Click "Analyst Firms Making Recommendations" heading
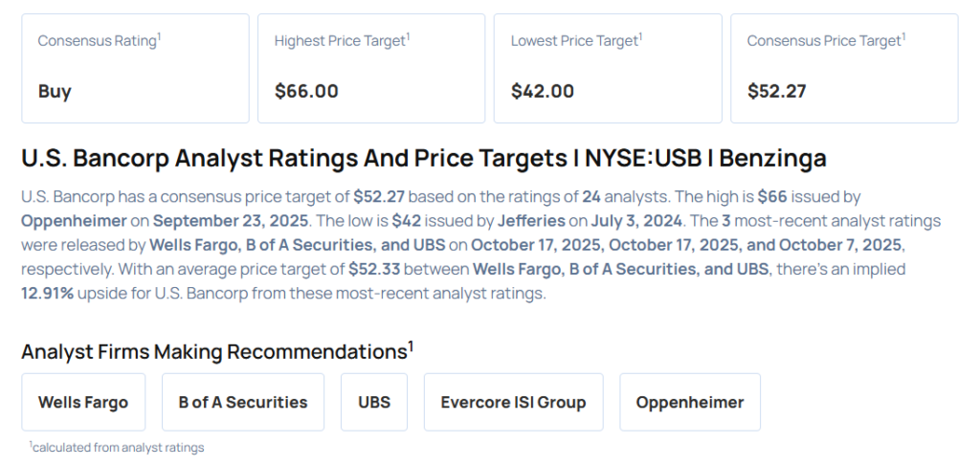980x466 pixels. pos(215,351)
